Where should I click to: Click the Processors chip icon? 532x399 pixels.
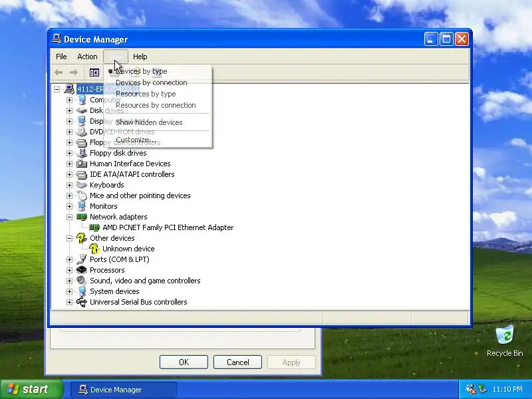pos(82,270)
